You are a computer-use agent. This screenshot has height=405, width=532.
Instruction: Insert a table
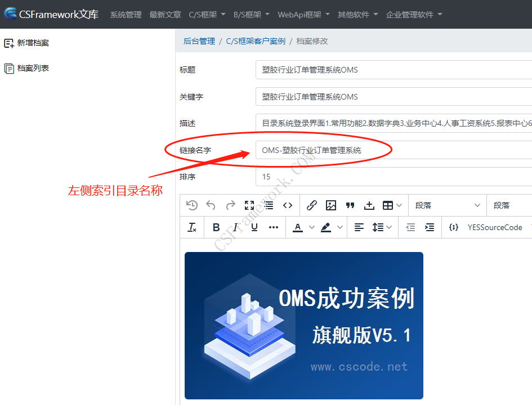click(x=387, y=205)
